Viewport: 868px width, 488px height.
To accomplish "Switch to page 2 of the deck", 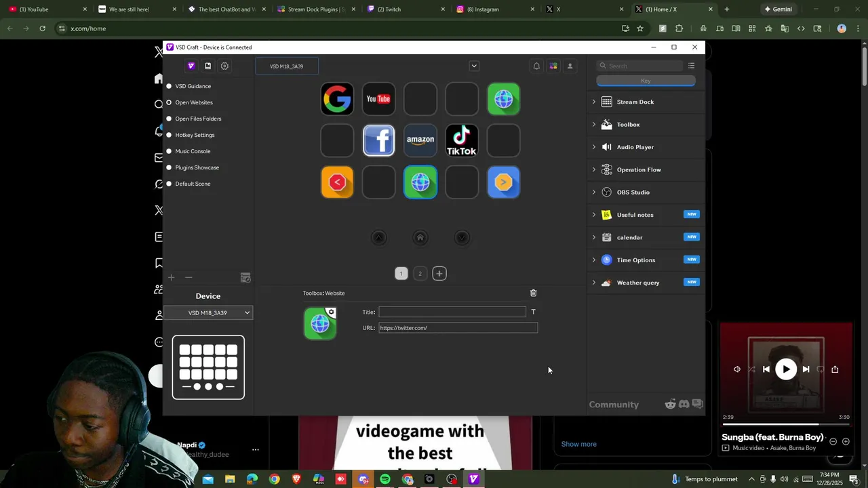I will (420, 274).
